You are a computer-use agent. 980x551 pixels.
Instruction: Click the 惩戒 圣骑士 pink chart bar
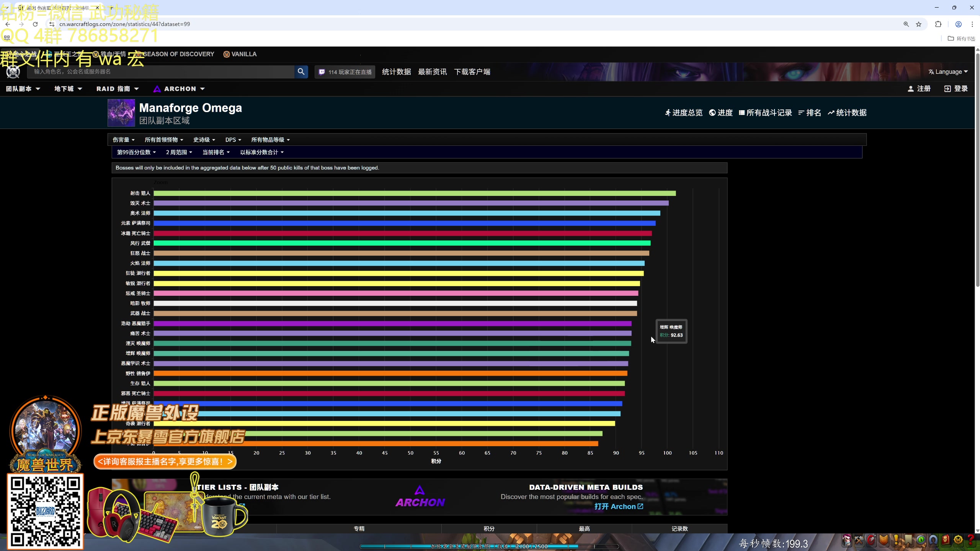(396, 293)
